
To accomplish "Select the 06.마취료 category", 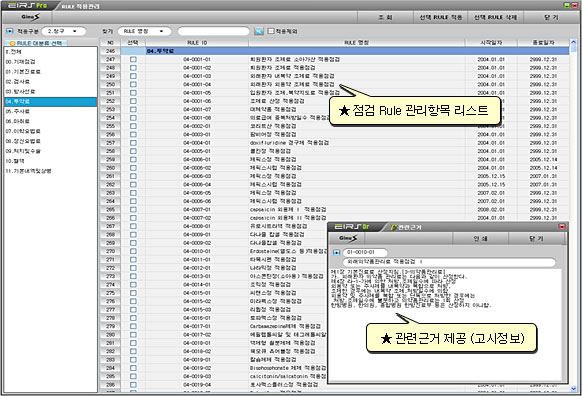I will click(50, 121).
